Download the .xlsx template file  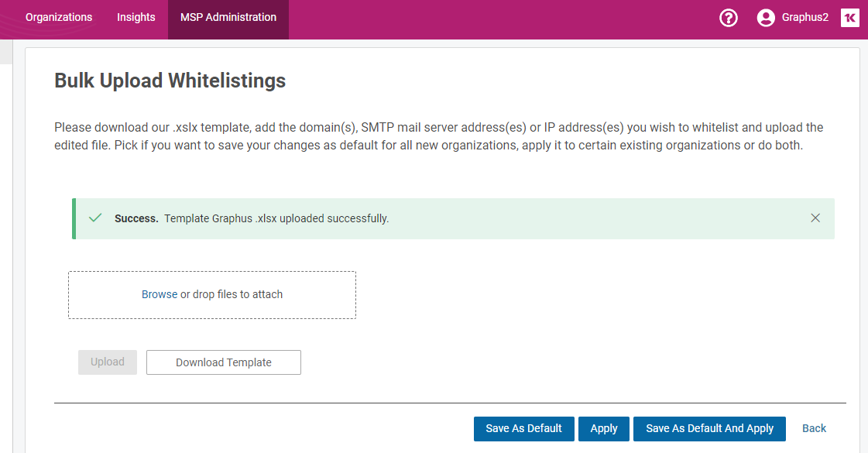tap(224, 362)
